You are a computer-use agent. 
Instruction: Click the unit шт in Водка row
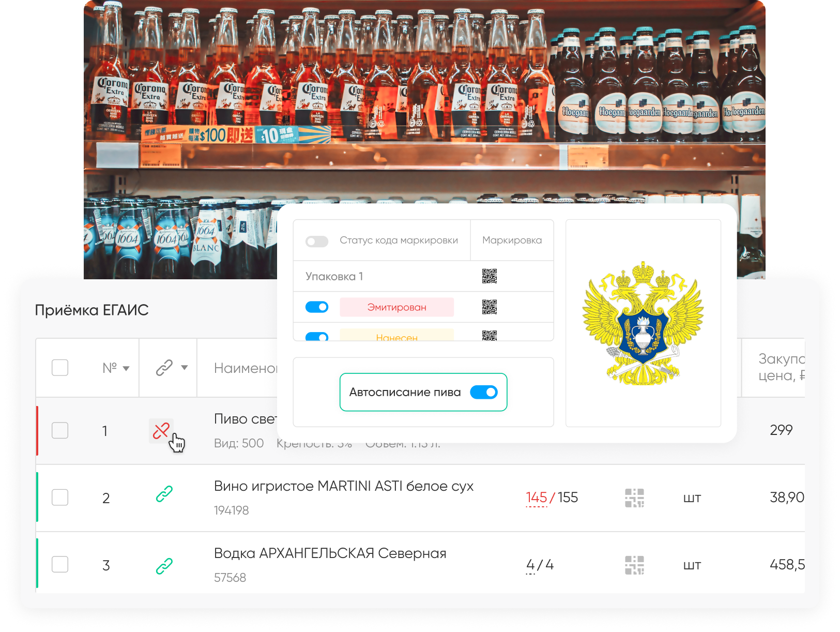692,565
